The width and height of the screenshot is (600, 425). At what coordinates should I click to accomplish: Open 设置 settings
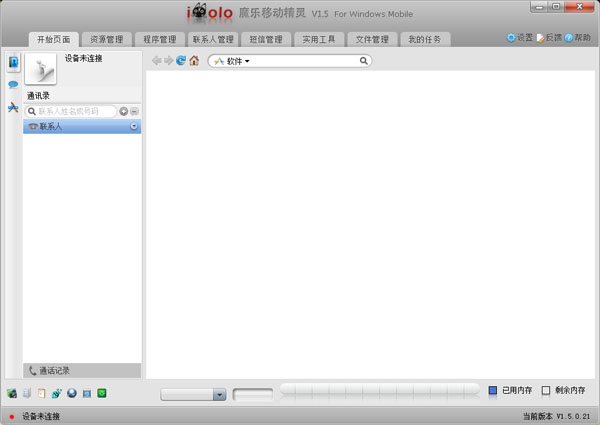pos(520,37)
